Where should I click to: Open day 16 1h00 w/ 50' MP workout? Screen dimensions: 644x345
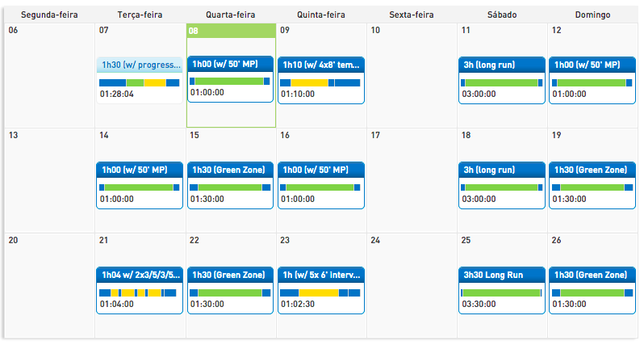coord(320,170)
